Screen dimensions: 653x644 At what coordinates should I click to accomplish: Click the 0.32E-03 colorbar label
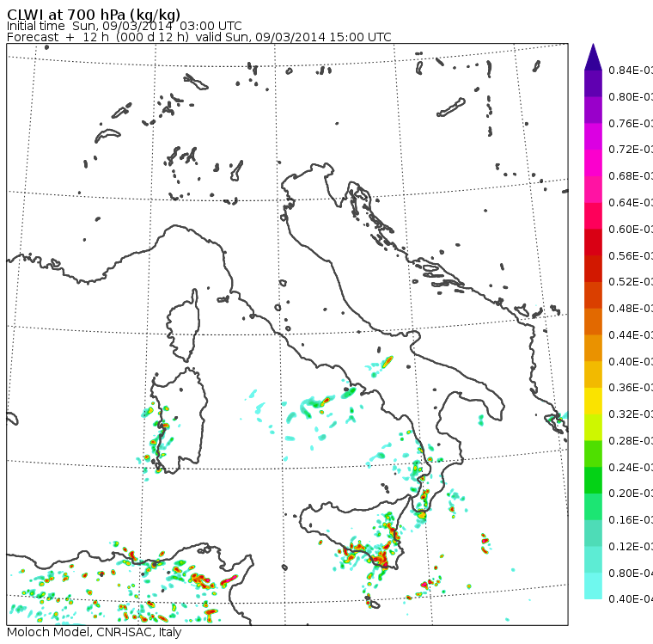631,414
